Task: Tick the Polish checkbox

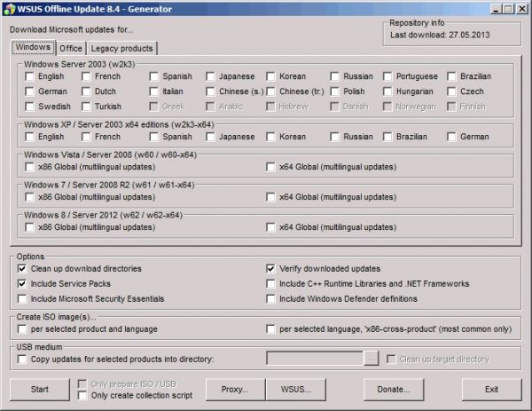Action: point(335,91)
